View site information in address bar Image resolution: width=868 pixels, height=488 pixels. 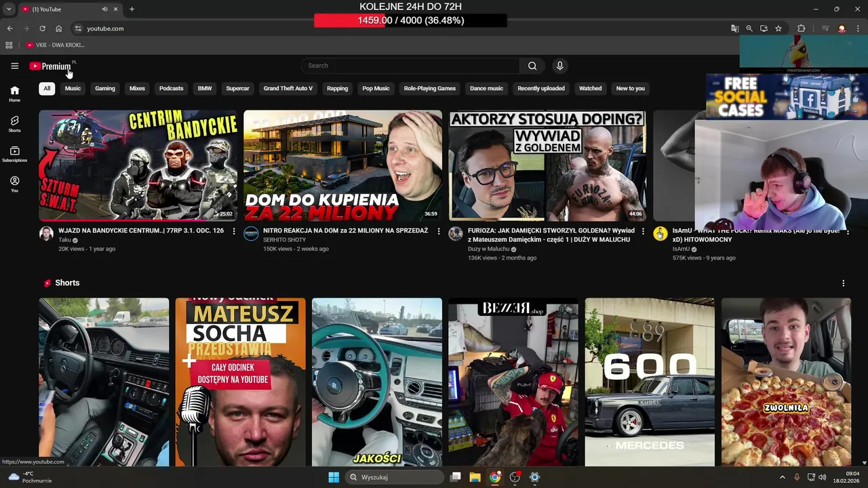pyautogui.click(x=78, y=28)
